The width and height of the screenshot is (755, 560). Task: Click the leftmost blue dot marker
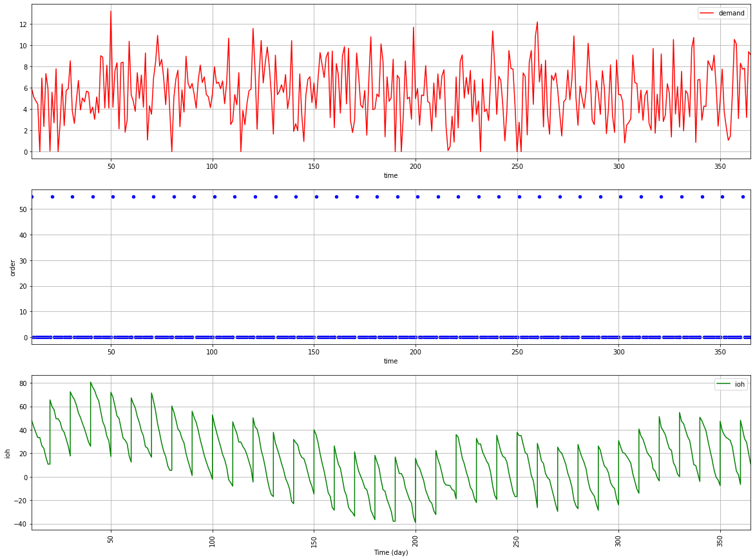32,197
